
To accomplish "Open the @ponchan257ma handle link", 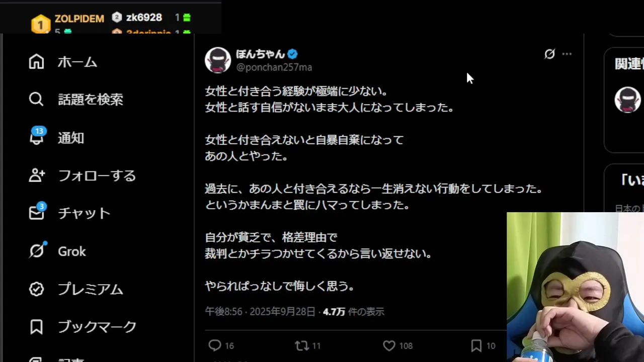I will [274, 67].
